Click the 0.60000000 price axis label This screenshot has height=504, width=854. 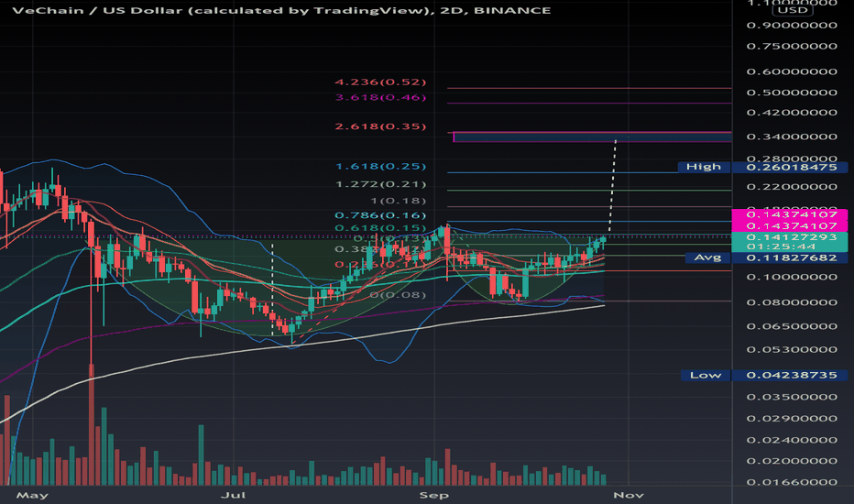coord(792,71)
